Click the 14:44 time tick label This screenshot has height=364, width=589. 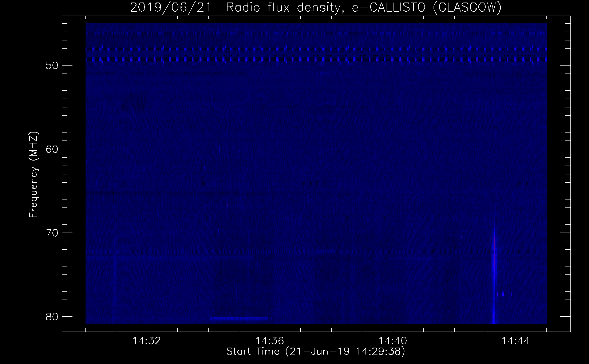coord(515,341)
